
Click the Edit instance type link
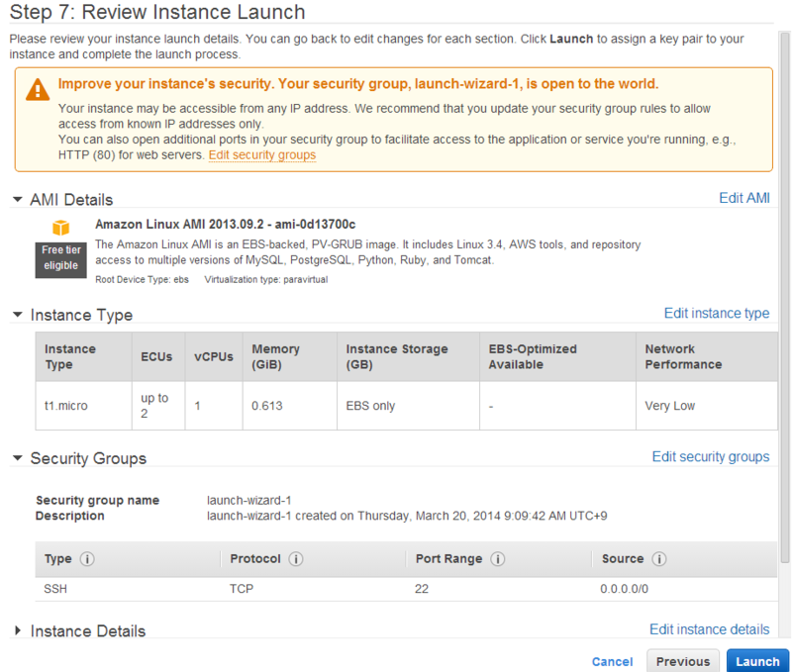(x=716, y=313)
